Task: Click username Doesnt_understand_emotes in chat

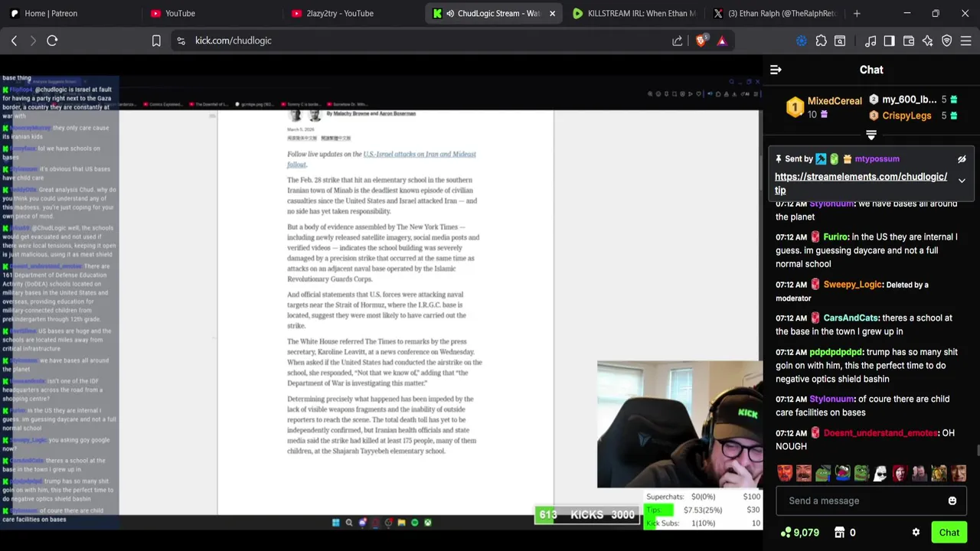Action: coord(880,433)
